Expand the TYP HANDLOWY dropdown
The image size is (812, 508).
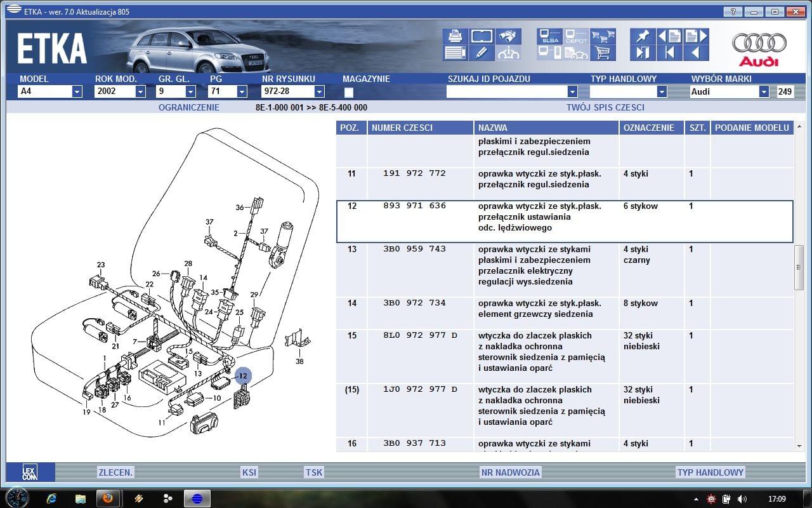pos(662,91)
